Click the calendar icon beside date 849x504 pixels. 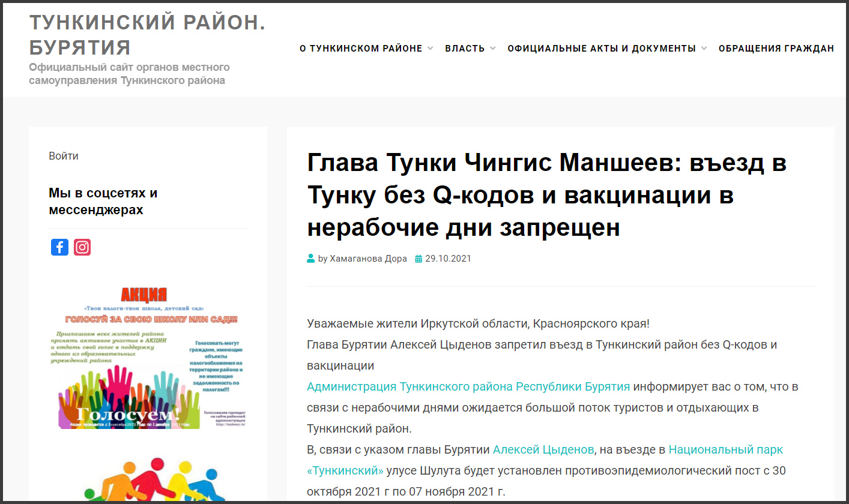click(418, 259)
